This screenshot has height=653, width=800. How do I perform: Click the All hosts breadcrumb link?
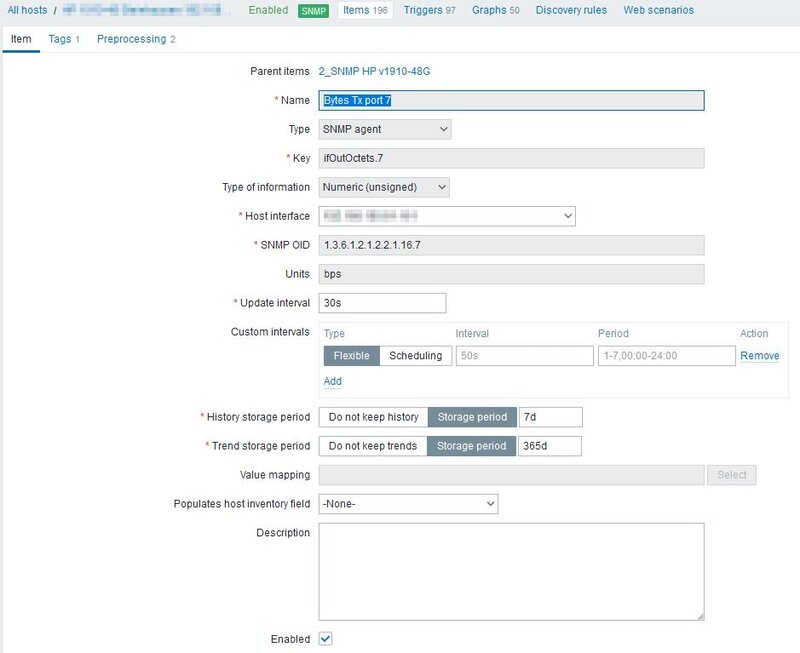27,10
